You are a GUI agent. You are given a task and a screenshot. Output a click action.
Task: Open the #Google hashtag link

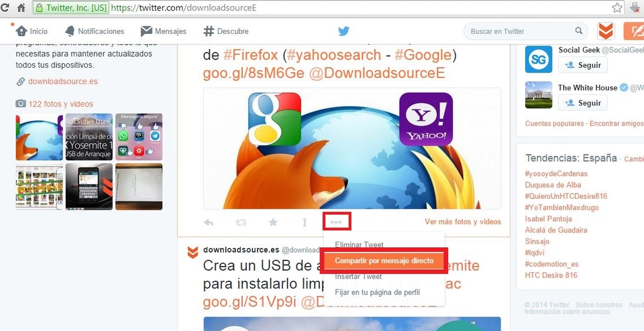423,55
